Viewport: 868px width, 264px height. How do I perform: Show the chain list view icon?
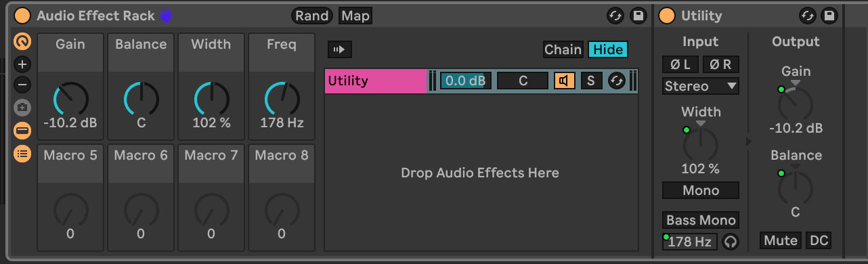click(x=22, y=154)
